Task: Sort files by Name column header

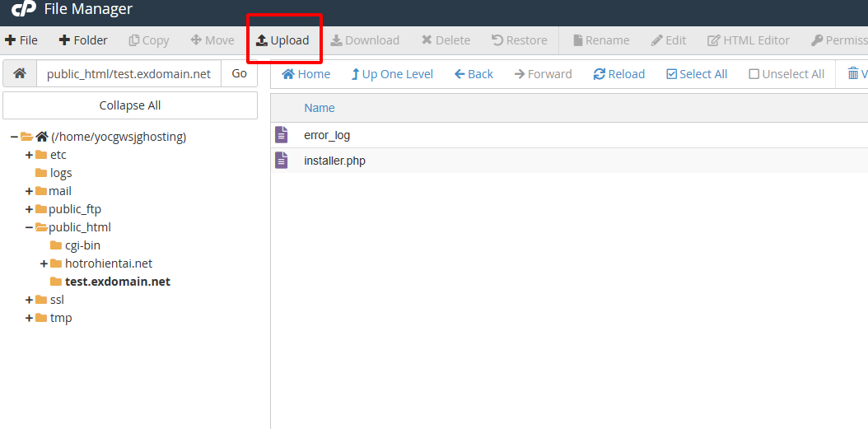Action: pyautogui.click(x=320, y=108)
